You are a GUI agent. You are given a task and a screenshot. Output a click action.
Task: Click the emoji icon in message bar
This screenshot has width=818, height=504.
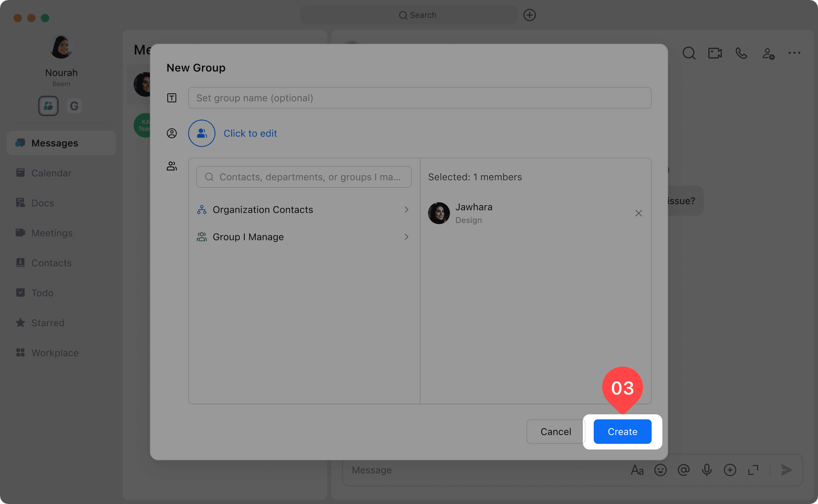[660, 470]
